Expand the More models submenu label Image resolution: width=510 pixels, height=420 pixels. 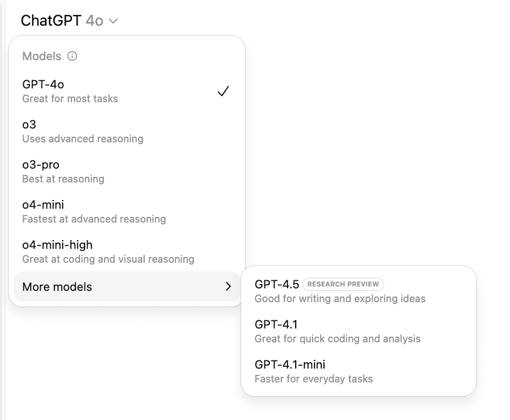(57, 287)
